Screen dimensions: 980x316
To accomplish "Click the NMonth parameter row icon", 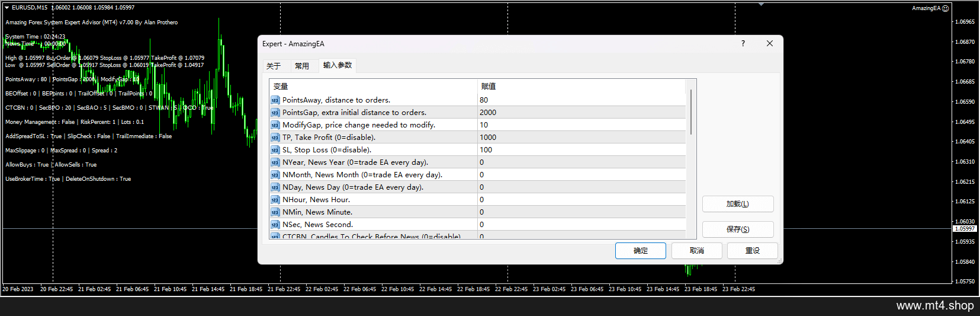I will 275,175.
